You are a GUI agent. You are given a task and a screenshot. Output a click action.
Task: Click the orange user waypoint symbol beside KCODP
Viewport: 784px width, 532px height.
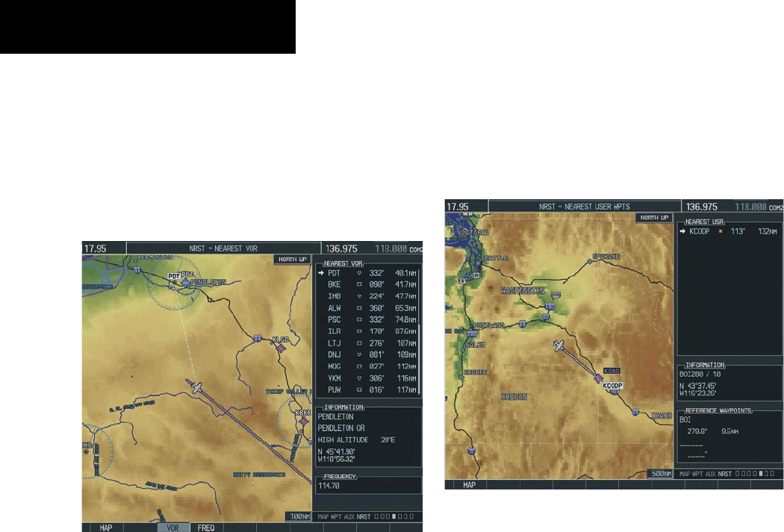coord(721,231)
